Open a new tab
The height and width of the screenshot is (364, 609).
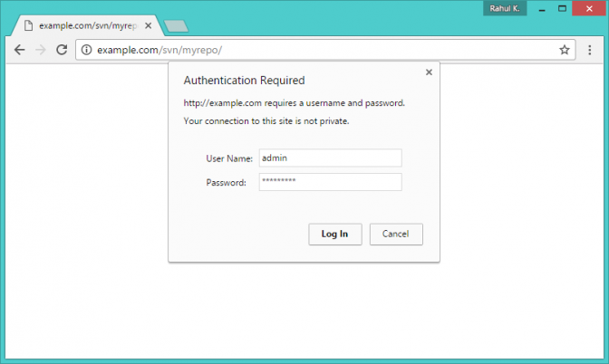pyautogui.click(x=177, y=26)
